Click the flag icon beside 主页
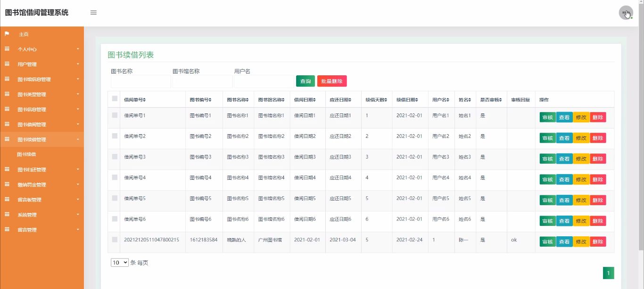 click(x=7, y=34)
